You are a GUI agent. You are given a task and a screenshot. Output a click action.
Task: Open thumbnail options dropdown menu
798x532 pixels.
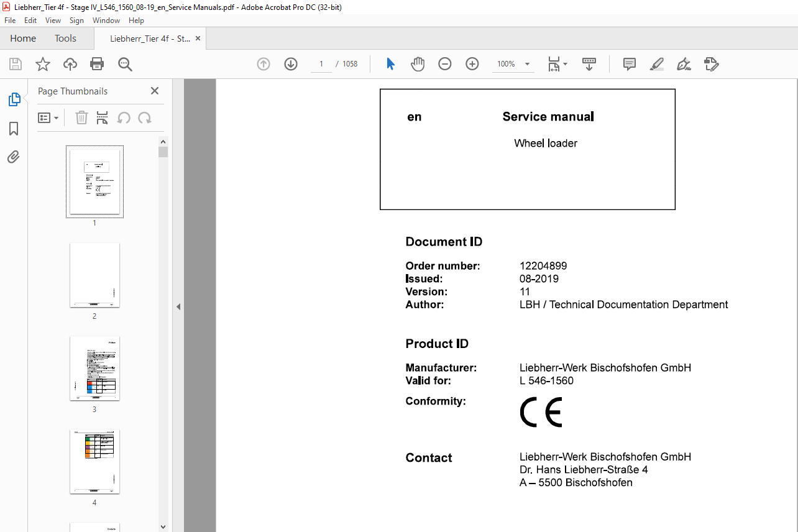pyautogui.click(x=48, y=117)
